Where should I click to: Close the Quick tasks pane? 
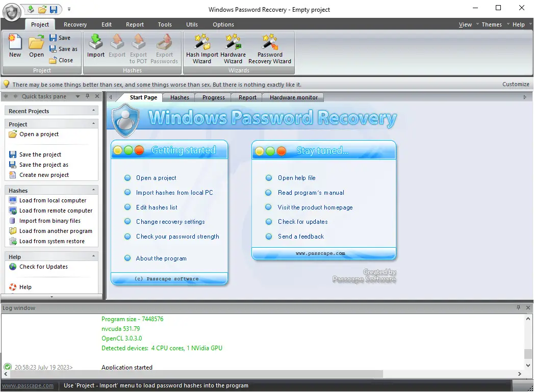(97, 96)
